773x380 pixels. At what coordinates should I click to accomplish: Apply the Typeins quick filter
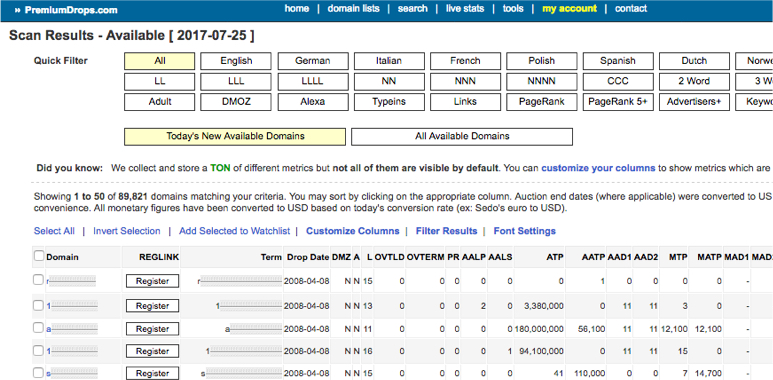click(389, 102)
